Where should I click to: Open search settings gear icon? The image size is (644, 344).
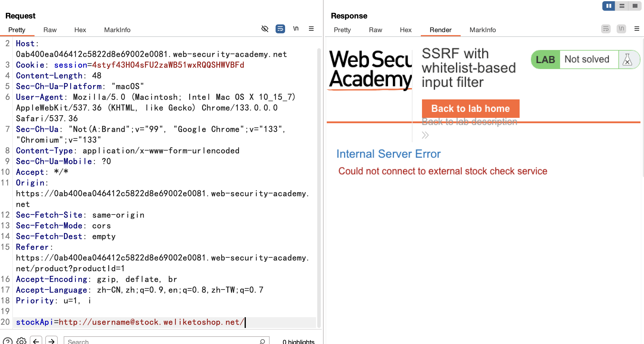tap(21, 341)
